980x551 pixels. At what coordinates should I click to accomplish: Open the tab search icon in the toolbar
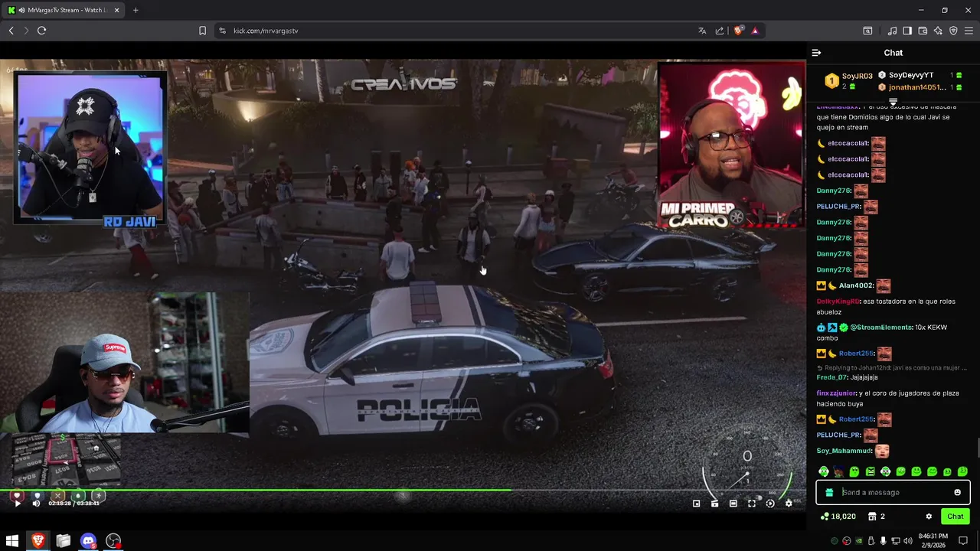coord(867,31)
